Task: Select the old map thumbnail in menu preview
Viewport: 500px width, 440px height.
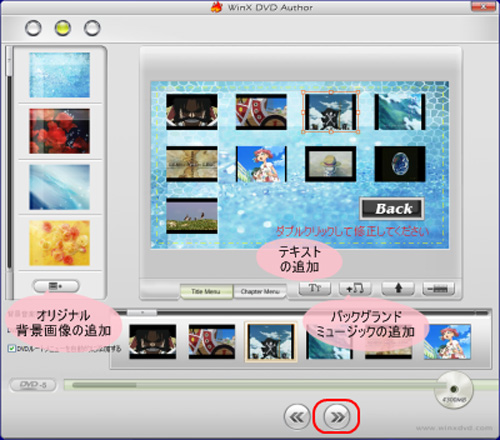Action: click(x=192, y=164)
